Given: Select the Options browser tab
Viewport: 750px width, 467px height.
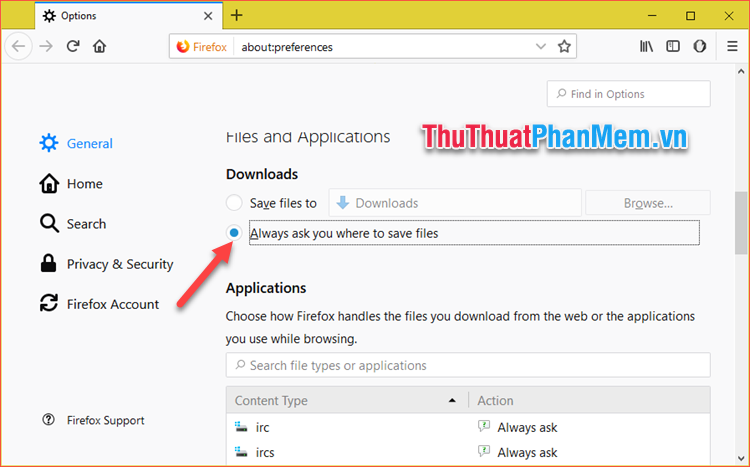Looking at the screenshot, I should pyautogui.click(x=128, y=16).
